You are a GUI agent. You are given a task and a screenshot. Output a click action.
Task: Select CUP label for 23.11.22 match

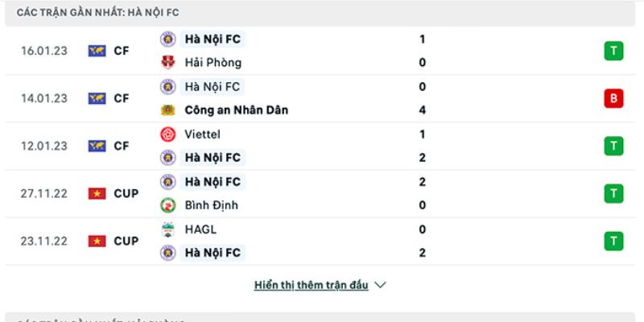point(126,241)
